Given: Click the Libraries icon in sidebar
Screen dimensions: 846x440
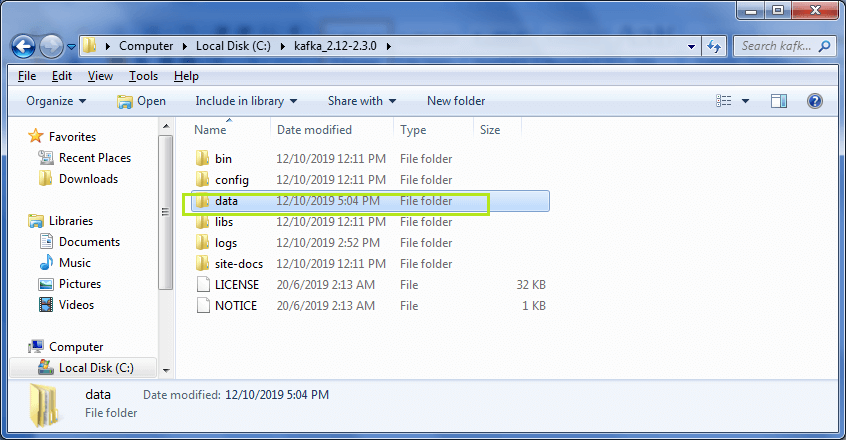Looking at the screenshot, I should [36, 221].
